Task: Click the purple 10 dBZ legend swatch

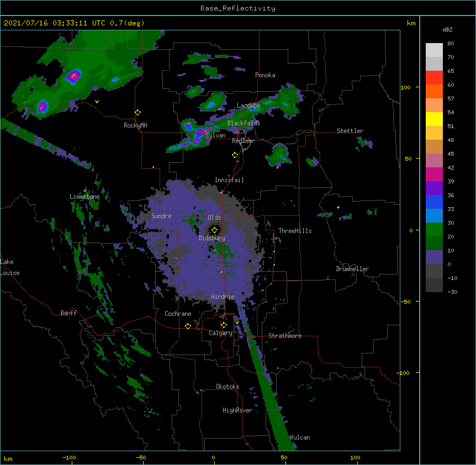Action: click(x=434, y=257)
